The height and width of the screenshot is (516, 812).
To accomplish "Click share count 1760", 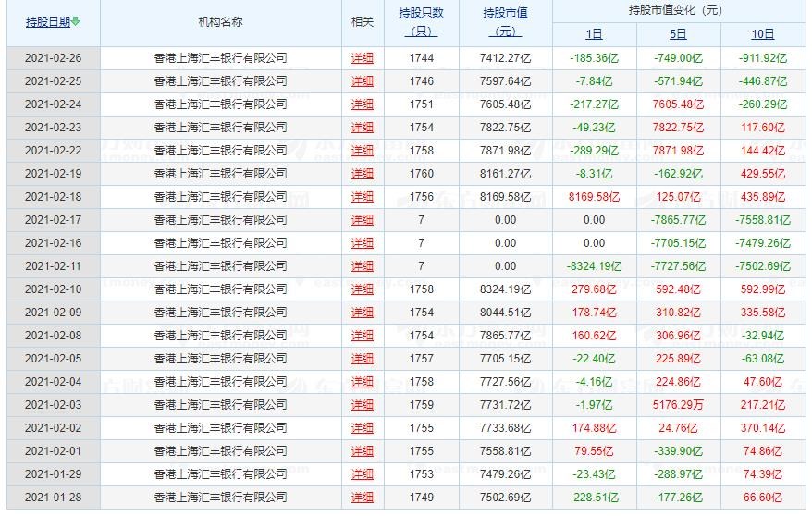I will 421,173.
